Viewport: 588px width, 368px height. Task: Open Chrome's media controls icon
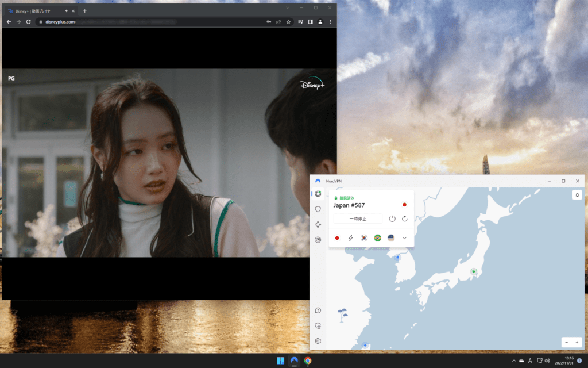click(300, 22)
